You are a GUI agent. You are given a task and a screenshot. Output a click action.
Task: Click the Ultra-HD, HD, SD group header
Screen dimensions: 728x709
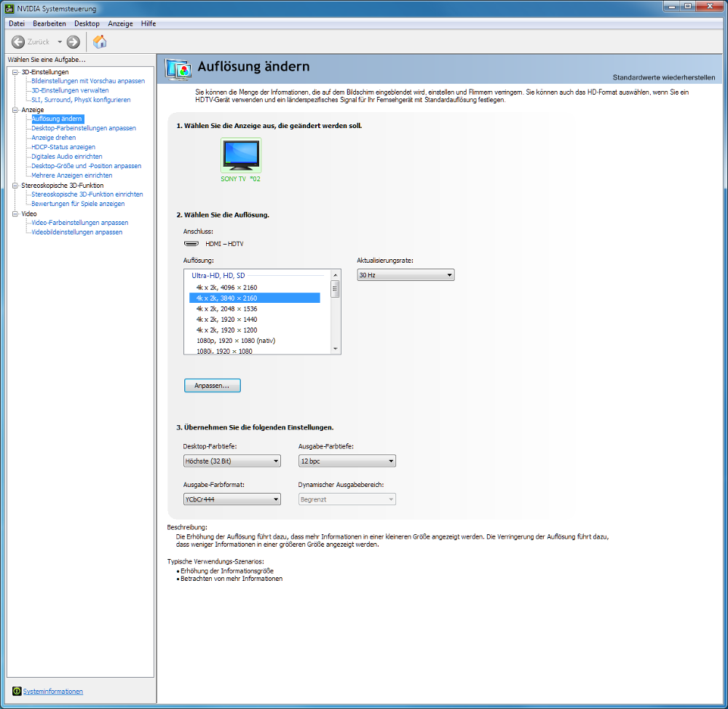pos(218,276)
